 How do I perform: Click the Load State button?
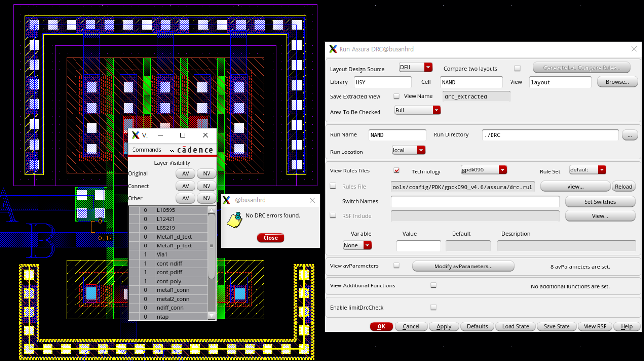[515, 326]
